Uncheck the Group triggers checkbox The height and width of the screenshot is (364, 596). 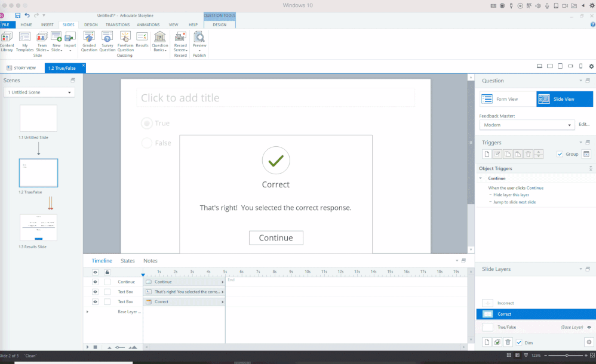click(x=560, y=154)
